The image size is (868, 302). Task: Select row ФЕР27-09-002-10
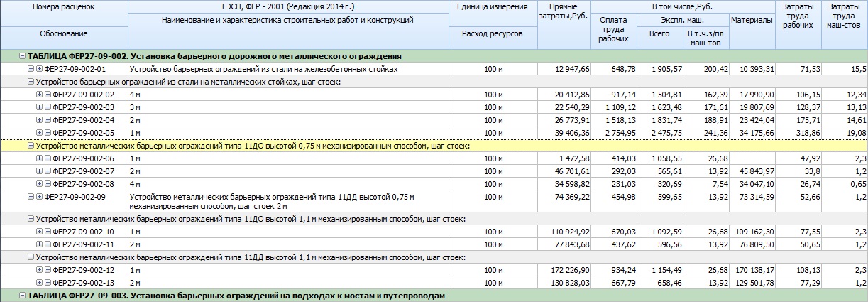coord(434,232)
